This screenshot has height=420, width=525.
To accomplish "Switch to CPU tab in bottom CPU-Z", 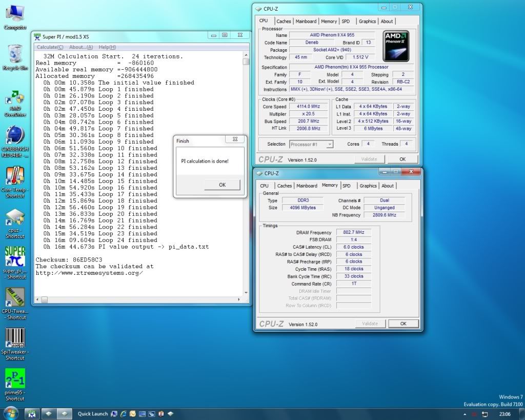I will (x=264, y=186).
